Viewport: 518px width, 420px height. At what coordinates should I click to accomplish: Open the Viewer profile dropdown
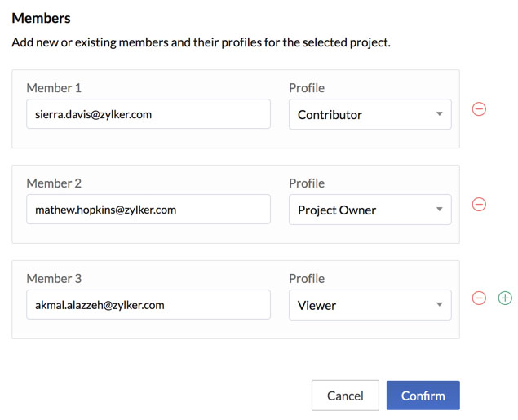click(370, 305)
